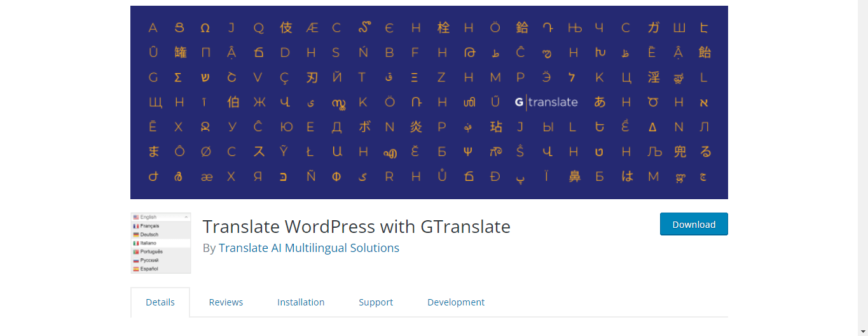Screen dimensions: 868x336
Task: Click the Spanish flag beside Español
Action: [135, 269]
